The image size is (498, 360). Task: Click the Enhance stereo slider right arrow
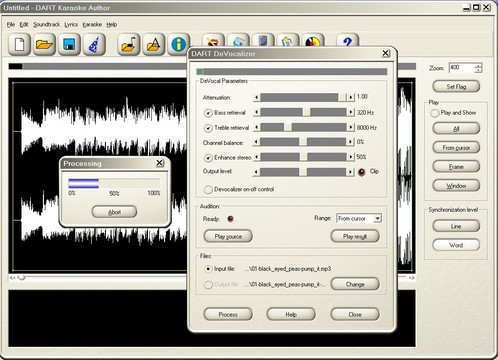pos(350,157)
